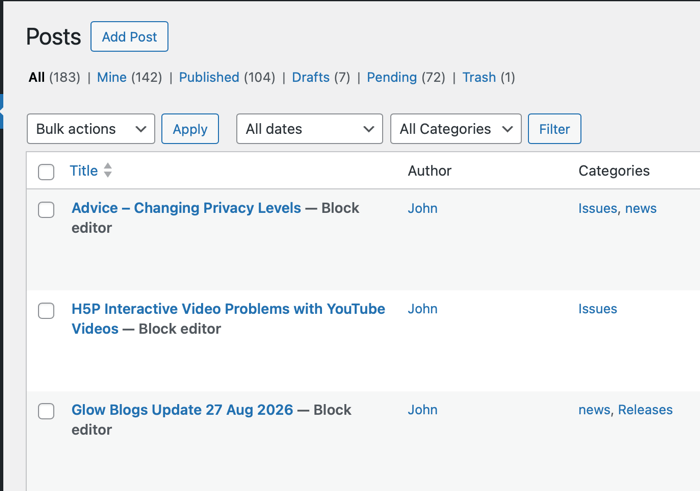Filter by Mine posts (142)
Viewport: 700px width, 491px height.
(129, 77)
